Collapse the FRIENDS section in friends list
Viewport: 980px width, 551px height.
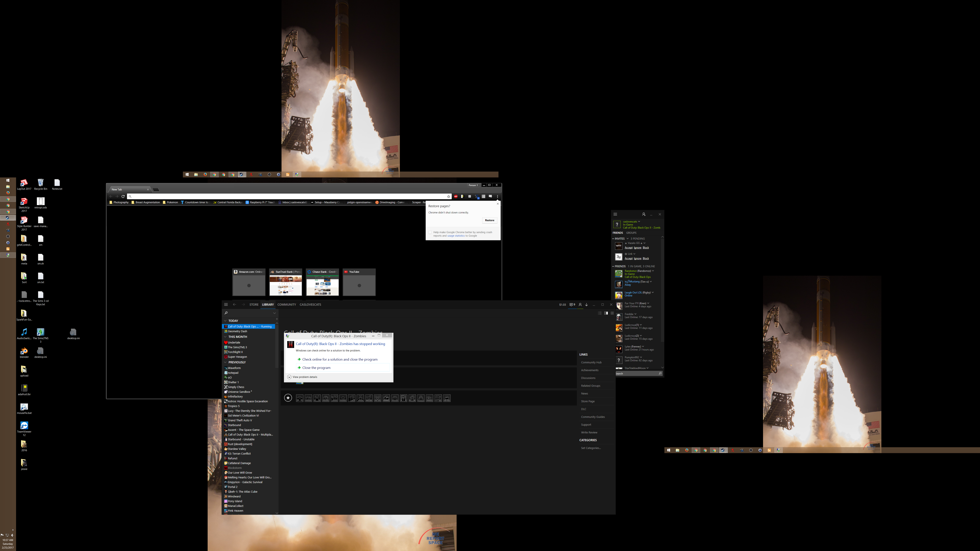(613, 266)
